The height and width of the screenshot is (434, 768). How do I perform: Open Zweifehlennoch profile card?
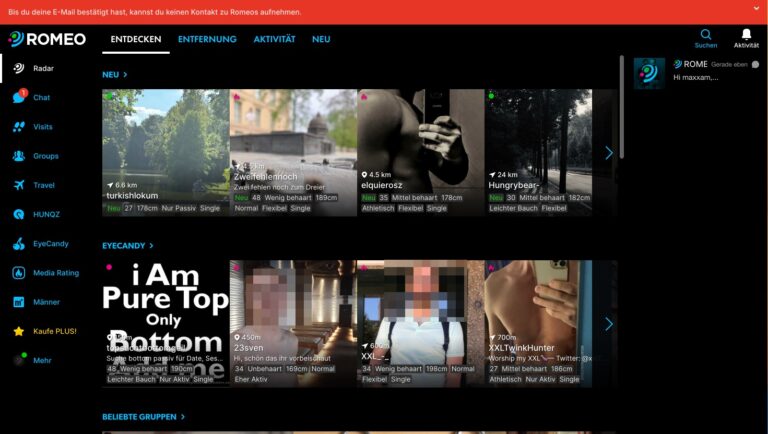(293, 152)
